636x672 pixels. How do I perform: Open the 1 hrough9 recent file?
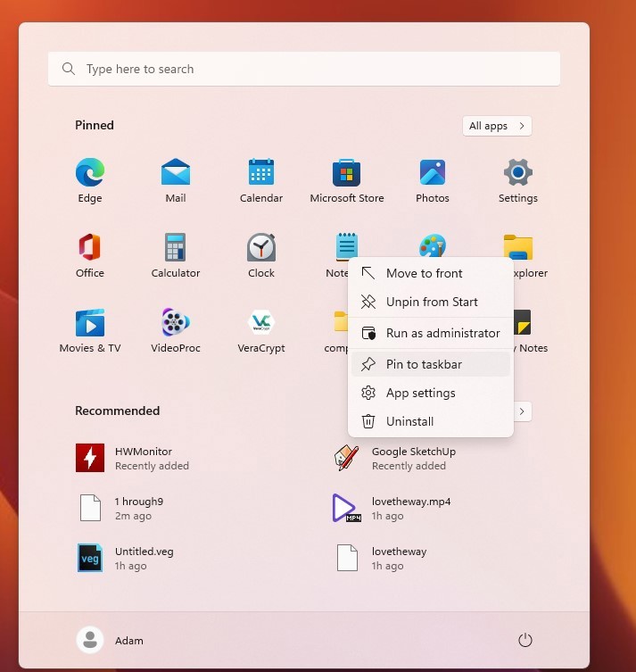tap(90, 508)
